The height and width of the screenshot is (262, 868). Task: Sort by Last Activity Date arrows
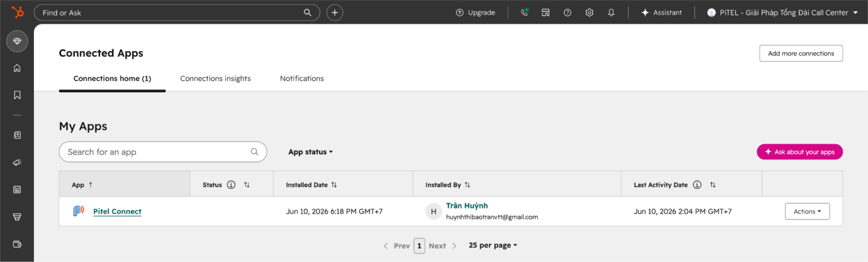713,185
